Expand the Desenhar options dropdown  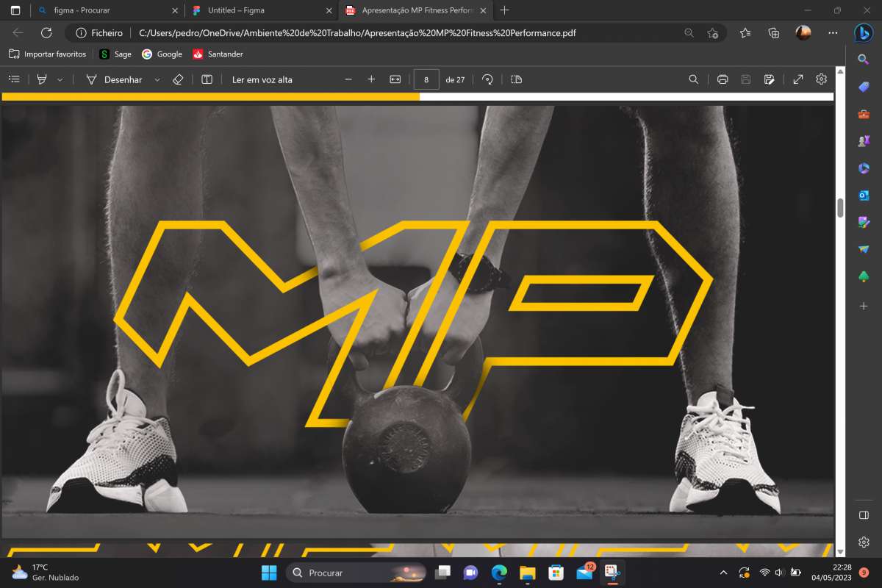[x=157, y=79]
